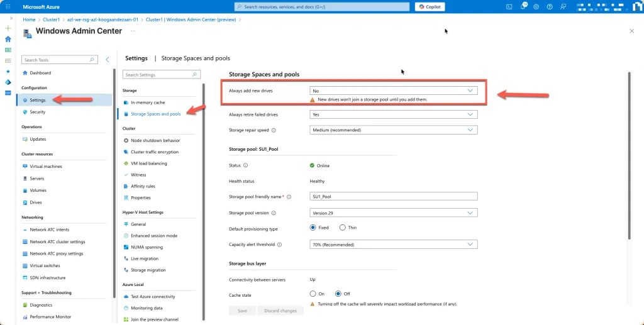
Task: Set Cache state to On
Action: [313, 294]
